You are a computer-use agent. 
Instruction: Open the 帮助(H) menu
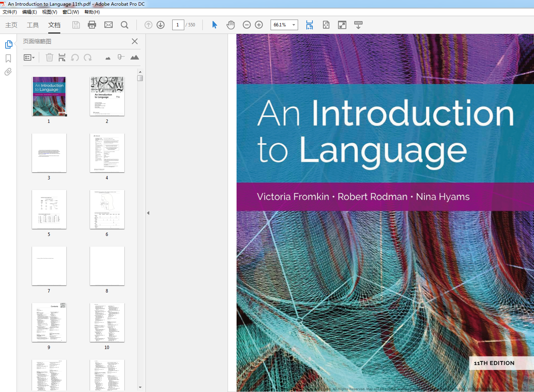92,12
